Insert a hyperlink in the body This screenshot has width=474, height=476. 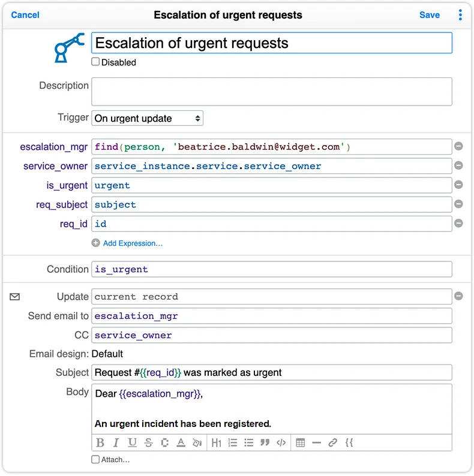(x=333, y=443)
